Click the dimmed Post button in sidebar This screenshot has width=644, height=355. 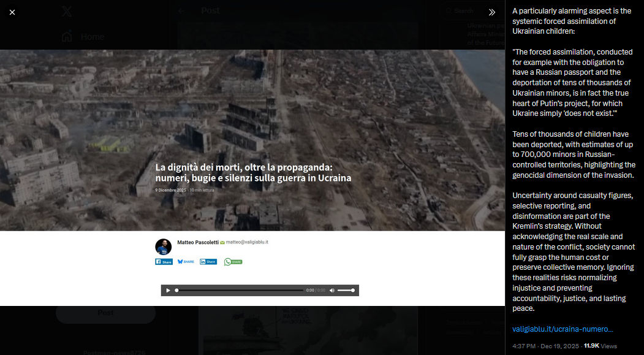[x=105, y=313]
